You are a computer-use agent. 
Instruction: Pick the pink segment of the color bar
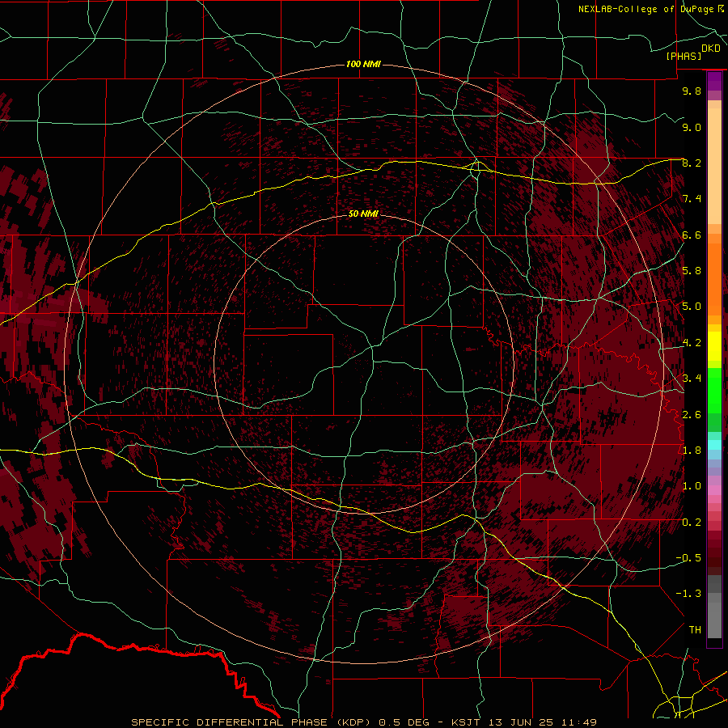(x=714, y=490)
